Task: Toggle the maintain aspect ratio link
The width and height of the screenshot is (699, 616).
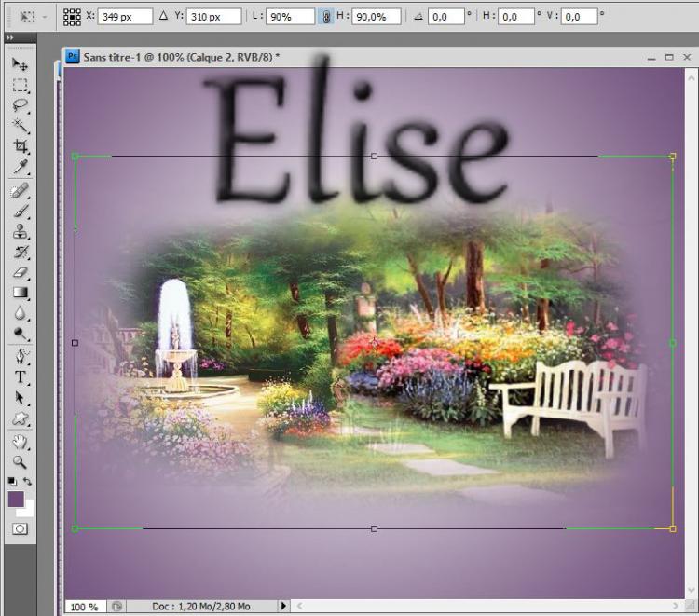Action: coord(326,17)
